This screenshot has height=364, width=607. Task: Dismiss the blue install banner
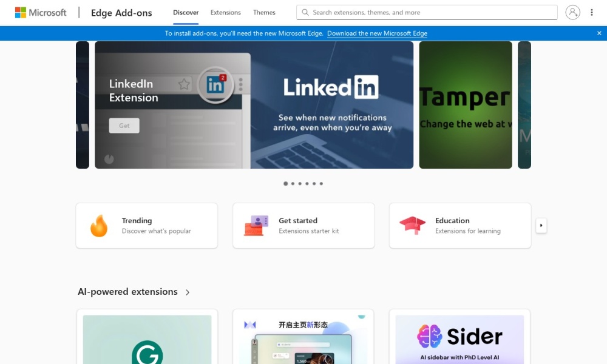click(x=599, y=33)
